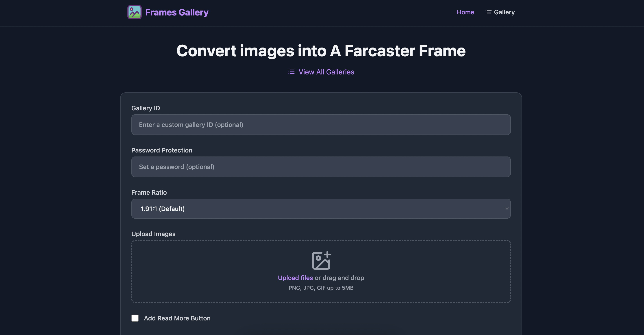644x335 pixels.
Task: Click the 'Gallery ID' field label
Action: [146, 108]
